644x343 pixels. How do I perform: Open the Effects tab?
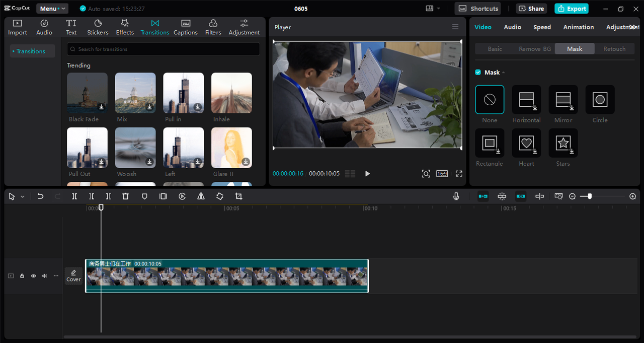coord(125,27)
